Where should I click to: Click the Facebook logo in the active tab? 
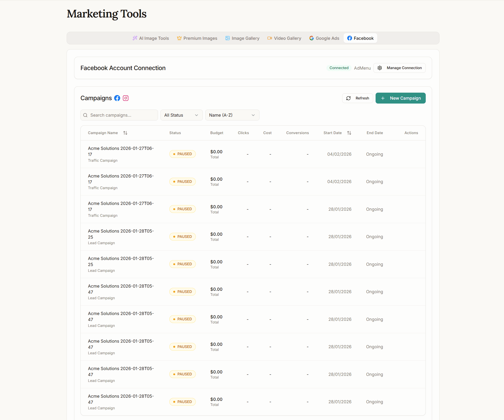tap(350, 38)
